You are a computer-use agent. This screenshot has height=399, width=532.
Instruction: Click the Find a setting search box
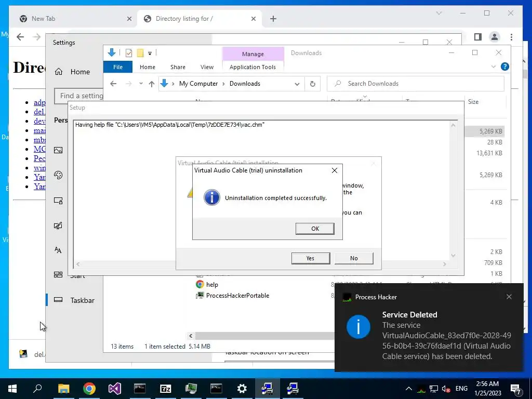pos(79,96)
